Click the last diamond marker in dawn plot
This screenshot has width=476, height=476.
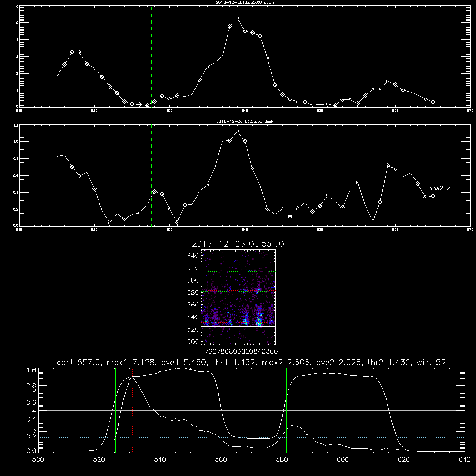[433, 102]
